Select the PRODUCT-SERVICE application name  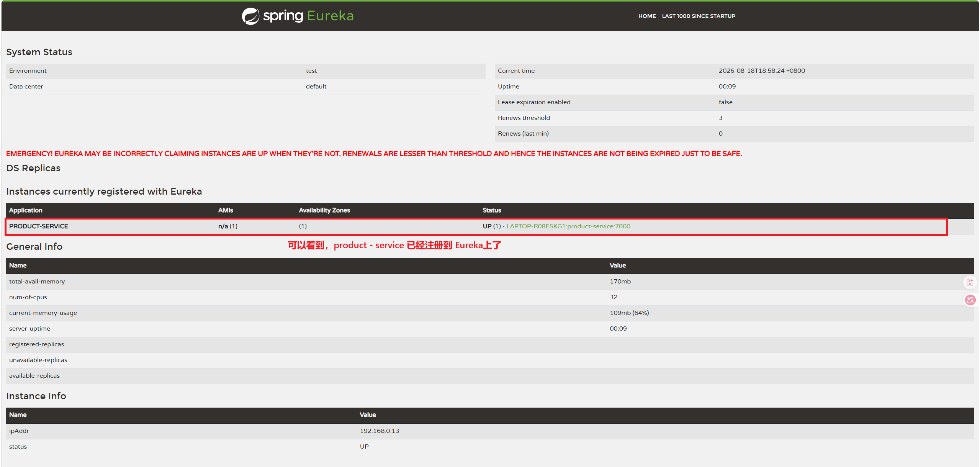[39, 226]
